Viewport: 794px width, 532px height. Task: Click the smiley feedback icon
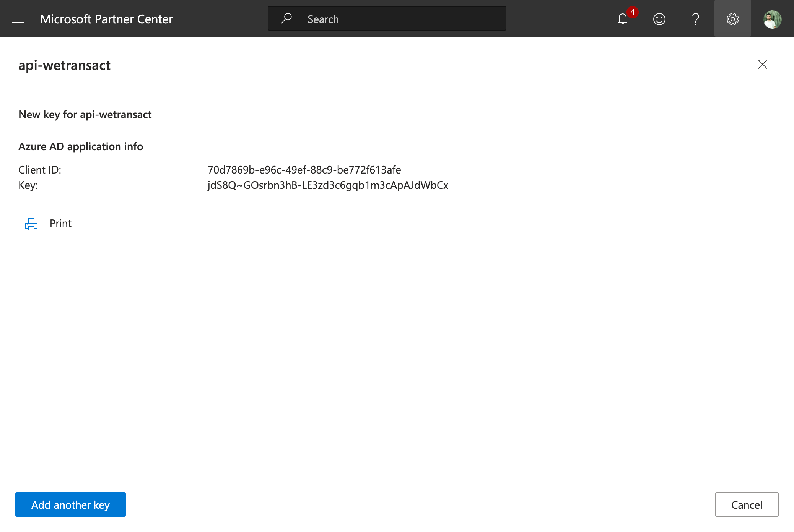point(659,19)
